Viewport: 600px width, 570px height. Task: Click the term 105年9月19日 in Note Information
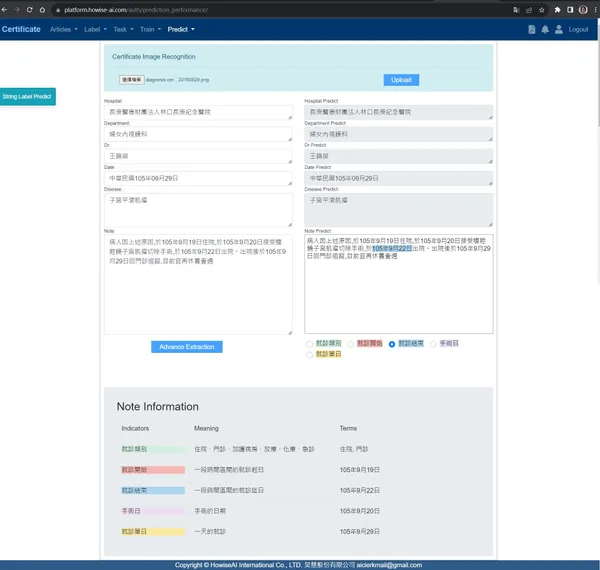click(360, 470)
